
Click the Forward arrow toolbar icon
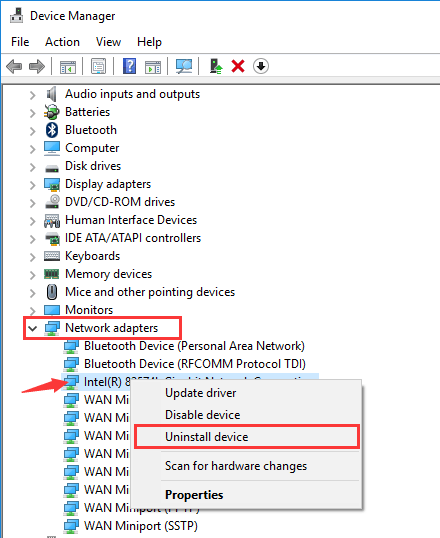coord(37,66)
